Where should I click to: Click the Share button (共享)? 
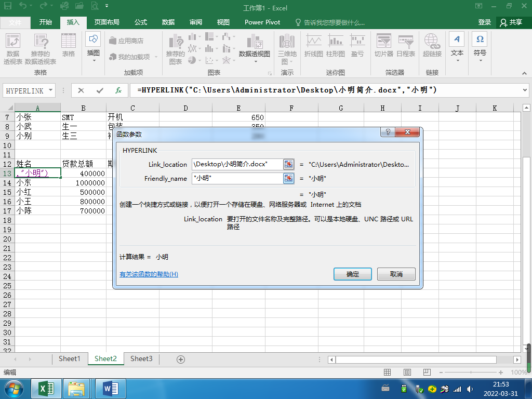click(511, 22)
